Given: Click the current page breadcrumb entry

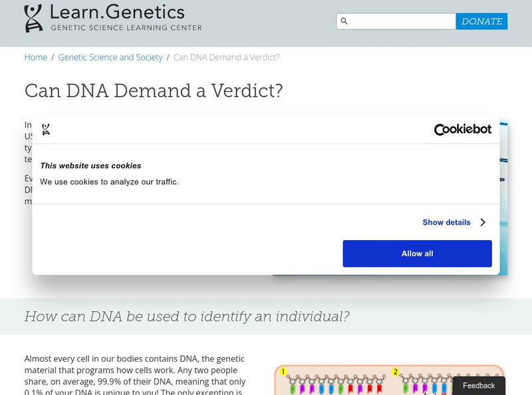Looking at the screenshot, I should (226, 58).
